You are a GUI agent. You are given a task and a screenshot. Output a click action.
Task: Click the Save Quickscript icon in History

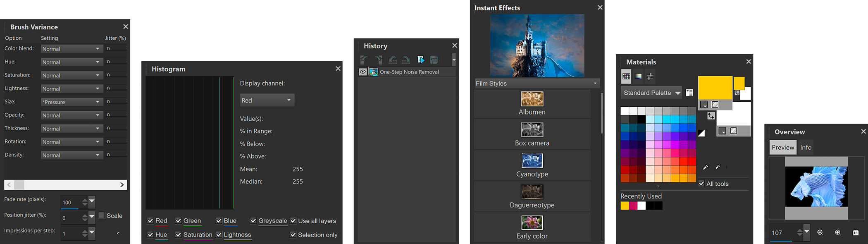434,60
